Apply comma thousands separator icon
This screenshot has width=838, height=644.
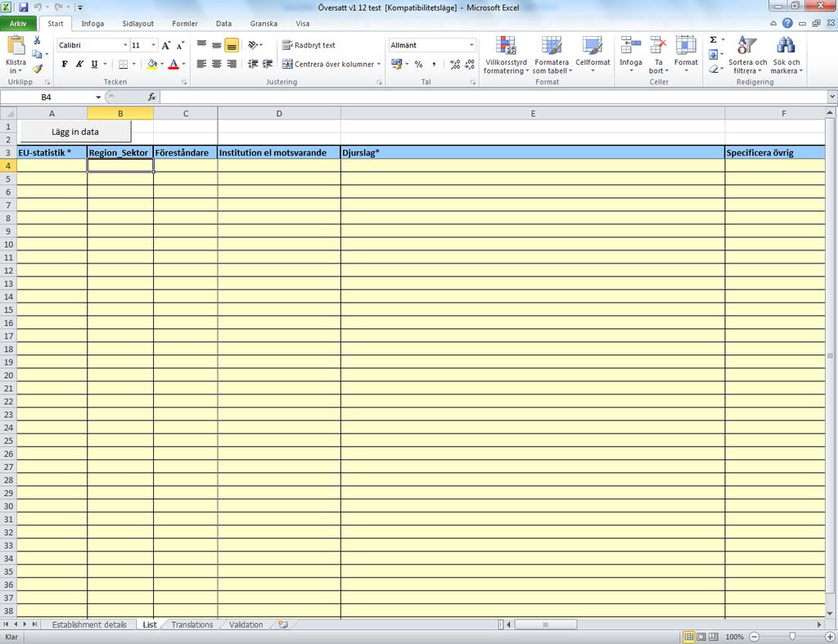coord(434,64)
